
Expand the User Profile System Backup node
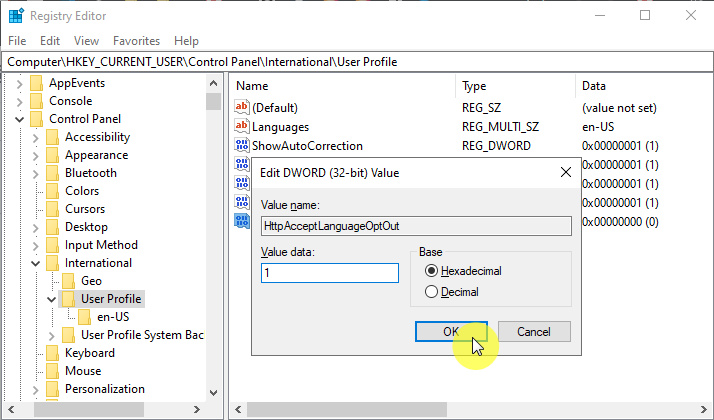click(x=52, y=335)
